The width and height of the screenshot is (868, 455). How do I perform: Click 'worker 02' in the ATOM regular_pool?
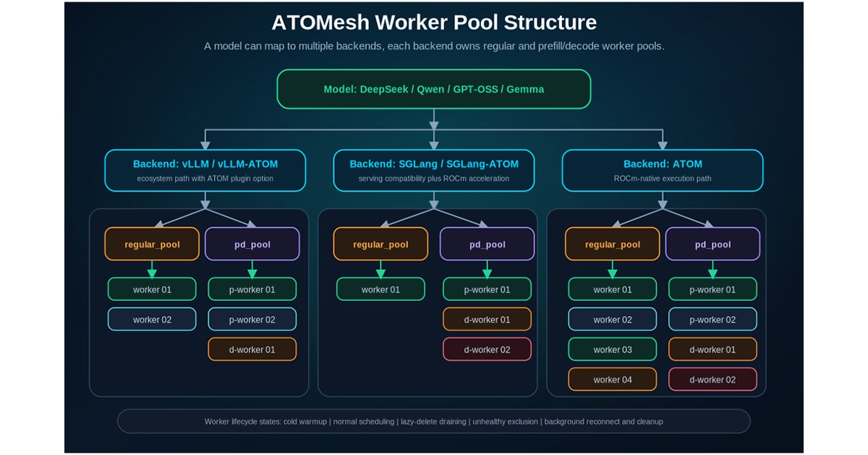[x=612, y=319]
